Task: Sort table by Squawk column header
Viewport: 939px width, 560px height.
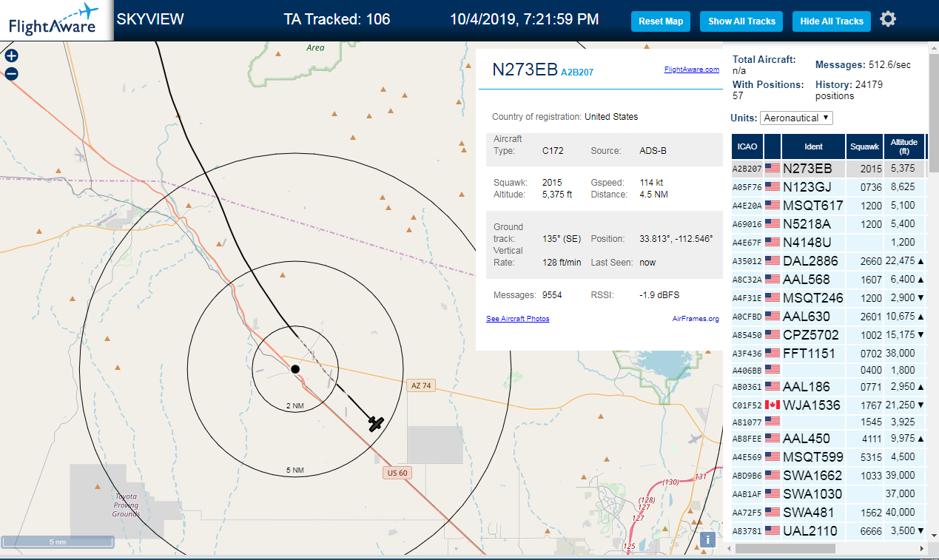Action: click(864, 146)
